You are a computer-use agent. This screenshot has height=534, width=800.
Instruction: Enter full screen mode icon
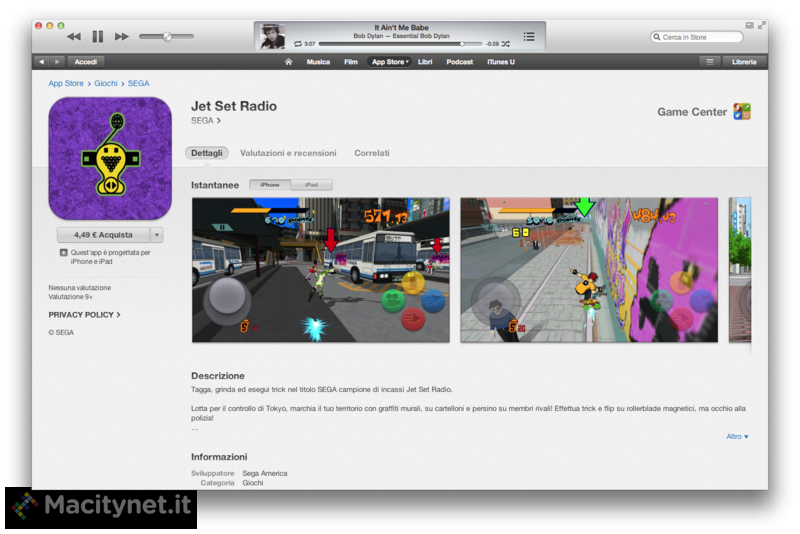point(762,25)
